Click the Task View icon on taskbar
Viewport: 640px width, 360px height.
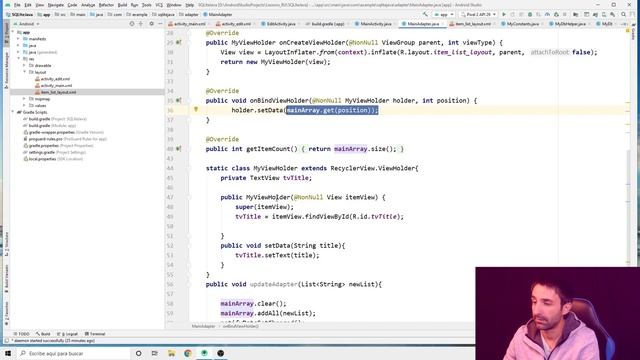coord(155,353)
